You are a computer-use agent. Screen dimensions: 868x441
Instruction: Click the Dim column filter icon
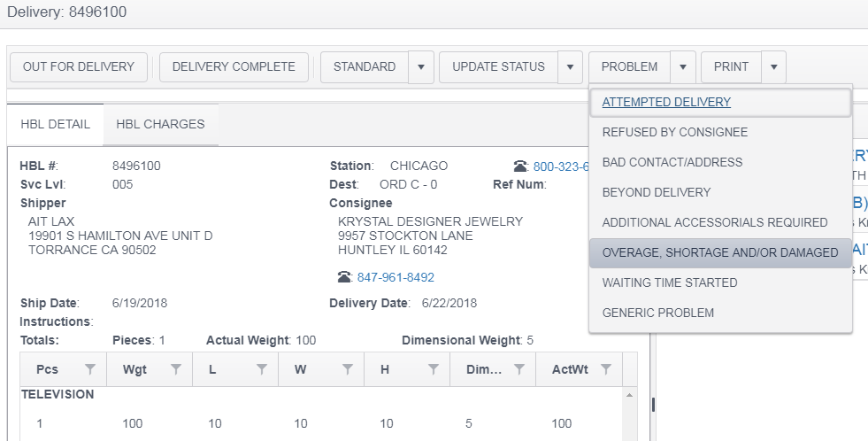click(x=519, y=369)
